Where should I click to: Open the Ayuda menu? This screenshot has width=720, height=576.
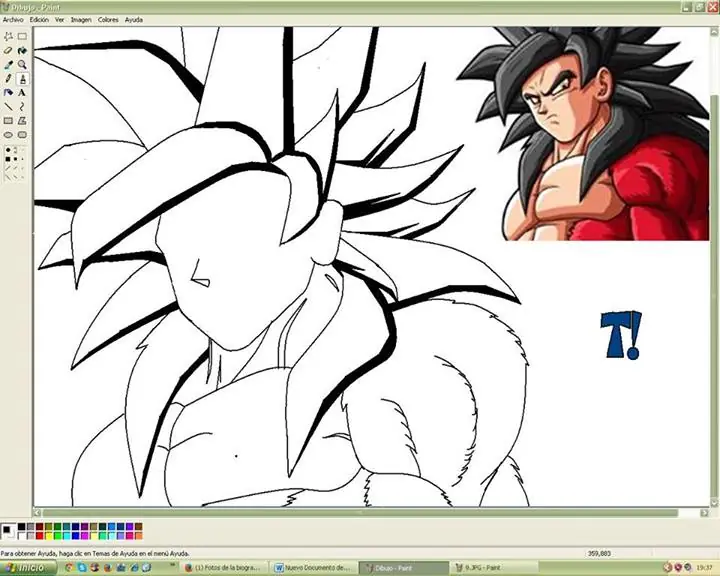pyautogui.click(x=134, y=20)
